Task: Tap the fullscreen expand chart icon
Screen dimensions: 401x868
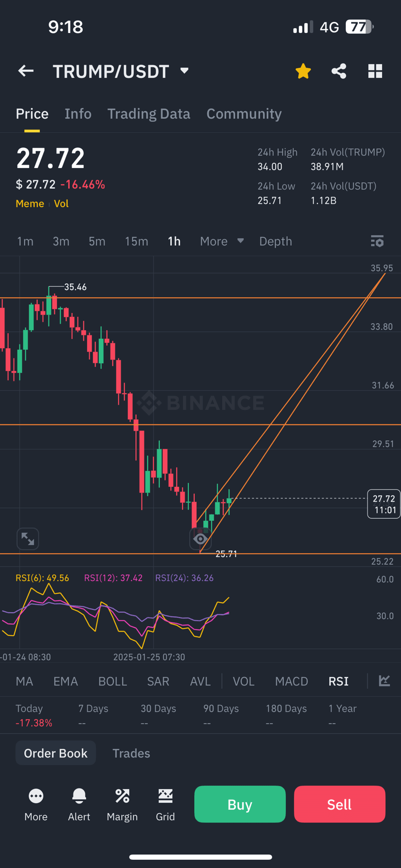Action: [28, 539]
